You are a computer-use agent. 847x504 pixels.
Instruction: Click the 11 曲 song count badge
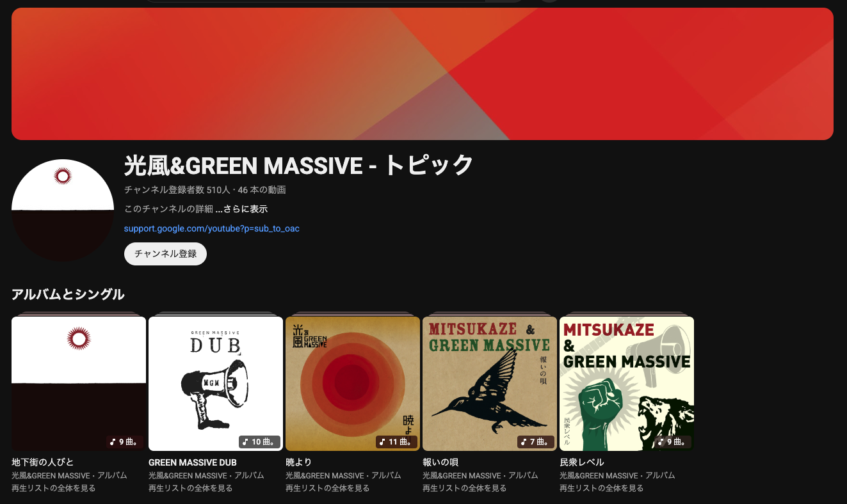pyautogui.click(x=396, y=442)
